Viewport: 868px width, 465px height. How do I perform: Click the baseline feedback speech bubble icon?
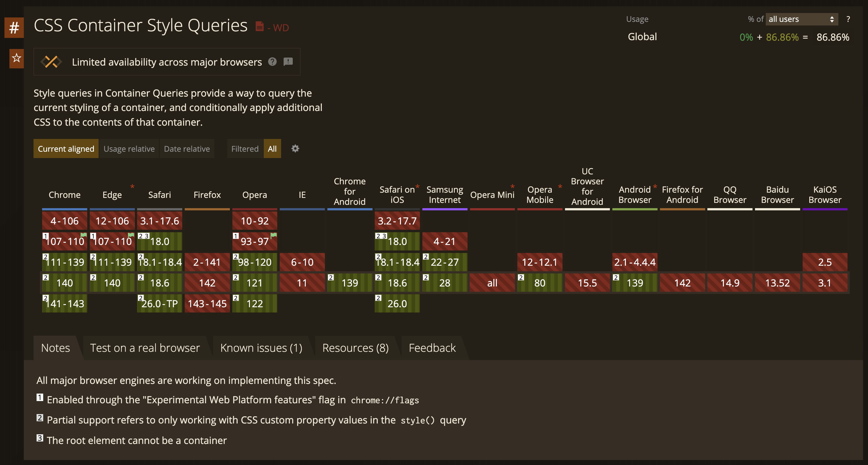tap(288, 62)
